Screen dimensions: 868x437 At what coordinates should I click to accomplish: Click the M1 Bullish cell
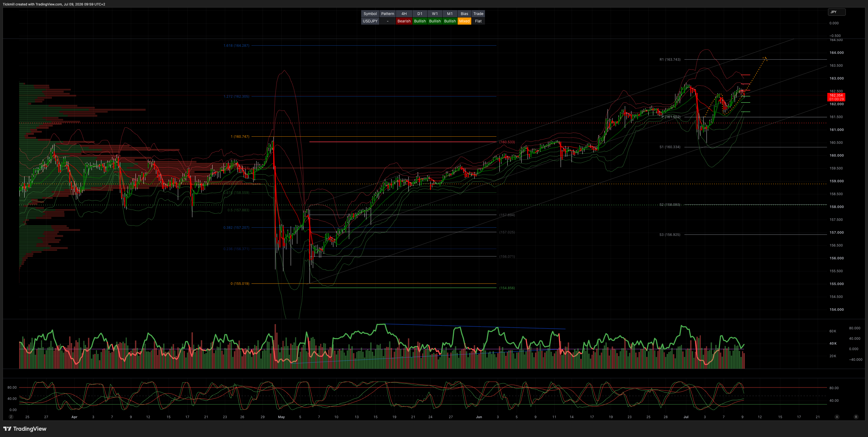(x=450, y=21)
